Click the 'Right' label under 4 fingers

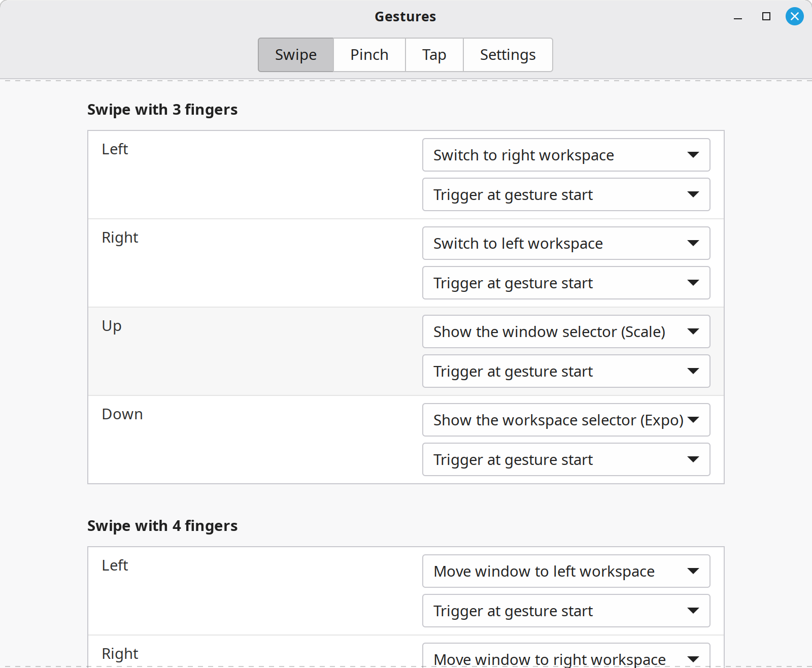tap(120, 654)
